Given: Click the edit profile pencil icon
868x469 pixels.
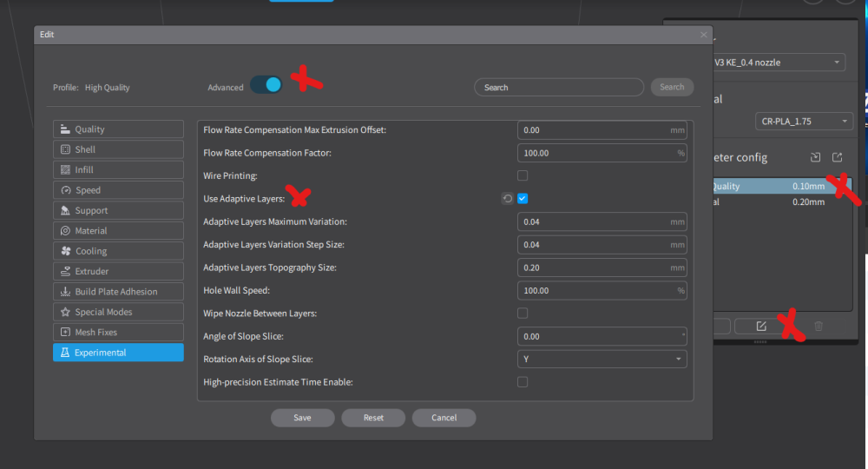Looking at the screenshot, I should [x=761, y=327].
